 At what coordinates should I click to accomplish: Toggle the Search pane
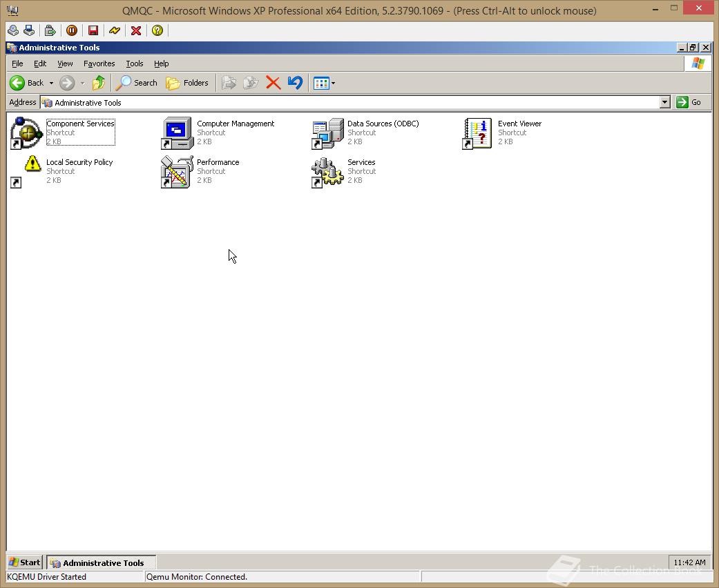(x=137, y=83)
